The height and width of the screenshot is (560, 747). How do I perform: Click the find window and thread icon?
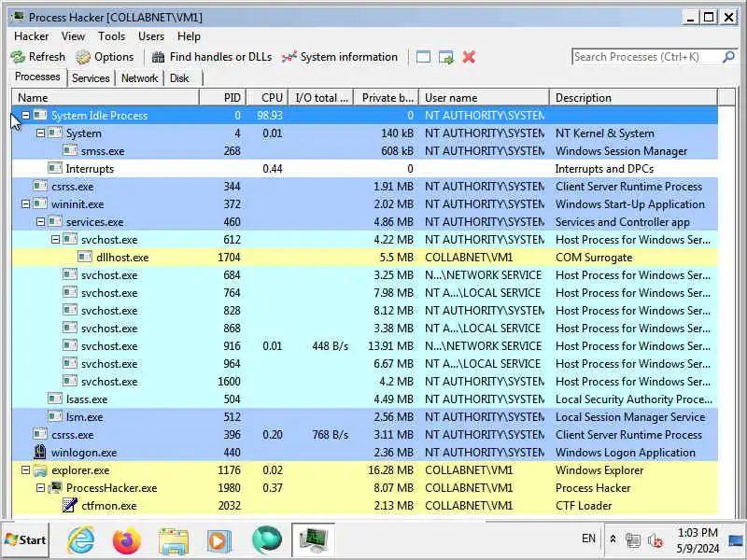446,57
